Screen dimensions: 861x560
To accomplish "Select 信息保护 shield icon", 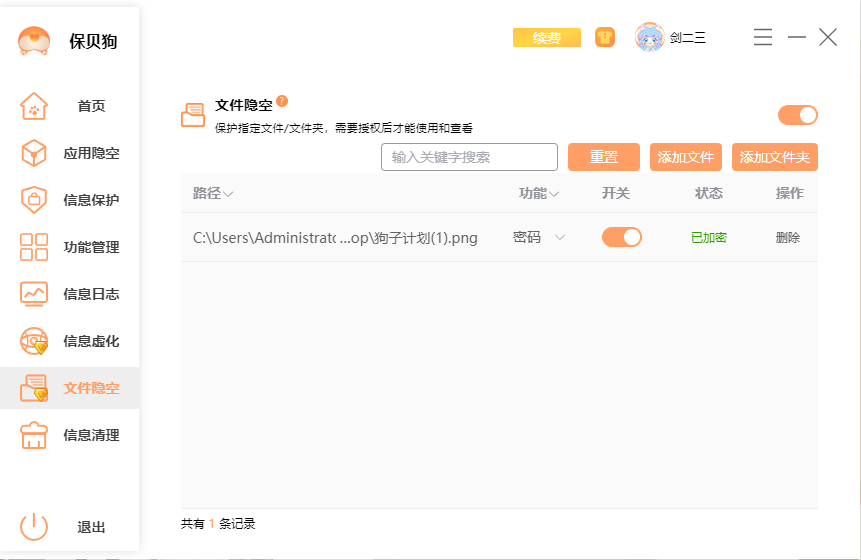I will pyautogui.click(x=34, y=200).
